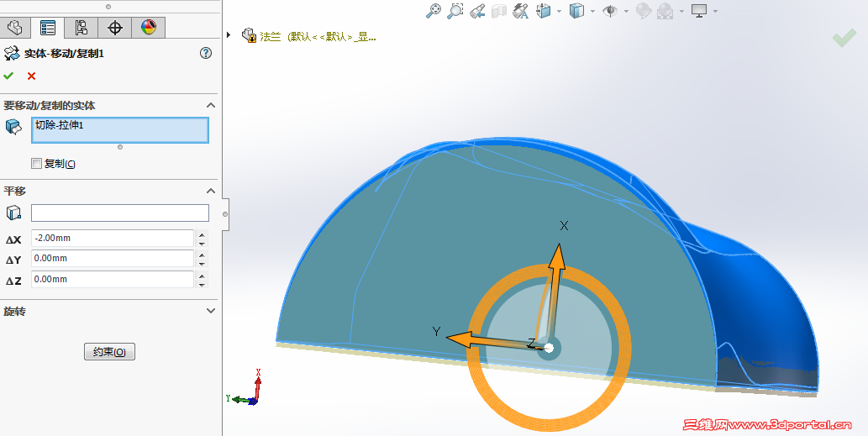
Task: Open the Hide/Show Items dropdown arrow
Action: [x=626, y=11]
